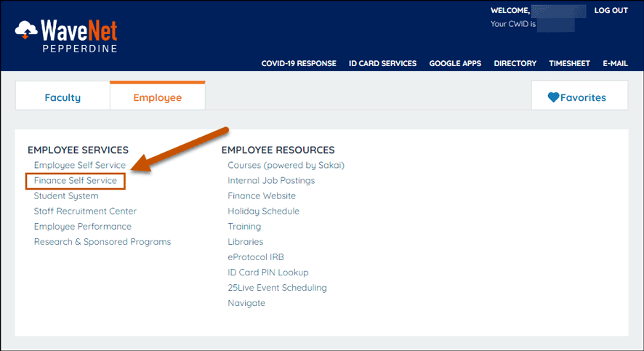Open Courses (powered by Sakai)
This screenshot has width=644, height=351.
[286, 166]
